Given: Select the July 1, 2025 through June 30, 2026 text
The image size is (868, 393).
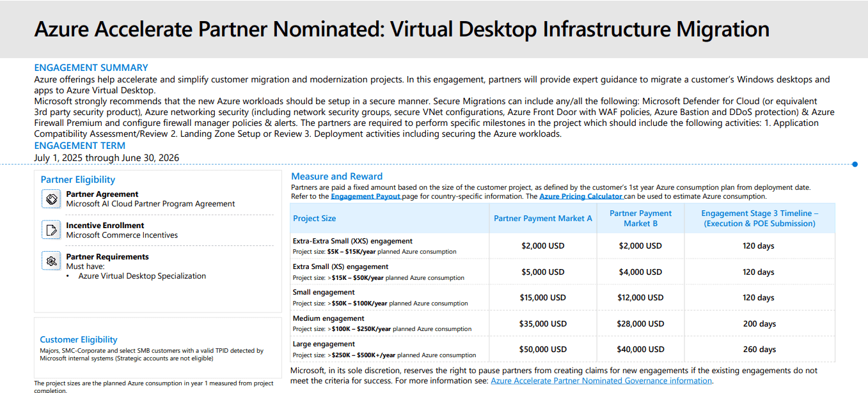Looking at the screenshot, I should [x=106, y=158].
